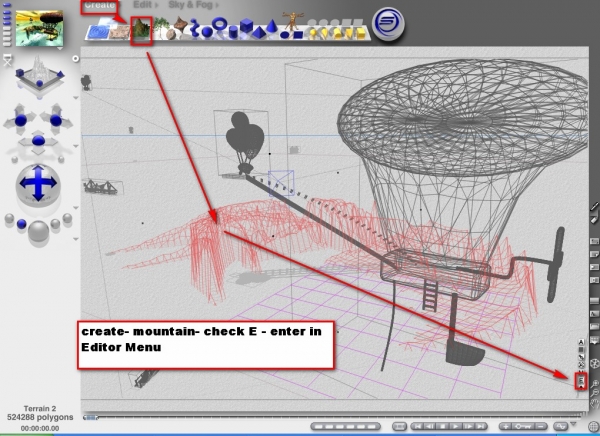
Task: Toggle the blue texture on/off render sphere
Action: tap(22, 224)
